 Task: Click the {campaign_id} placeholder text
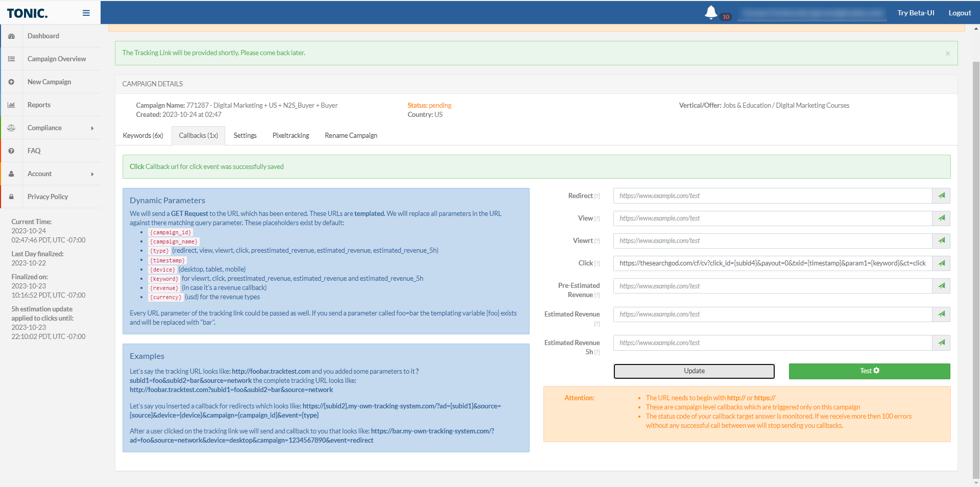click(171, 232)
